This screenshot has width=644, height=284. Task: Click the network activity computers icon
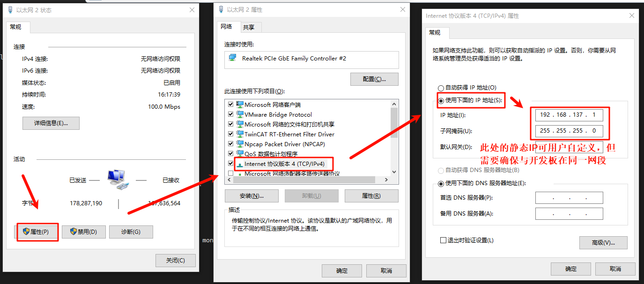tap(117, 179)
